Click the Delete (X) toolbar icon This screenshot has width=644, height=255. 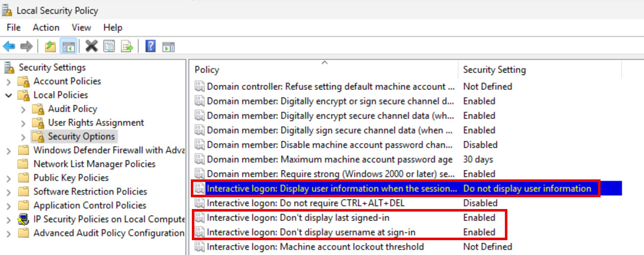[x=92, y=47]
